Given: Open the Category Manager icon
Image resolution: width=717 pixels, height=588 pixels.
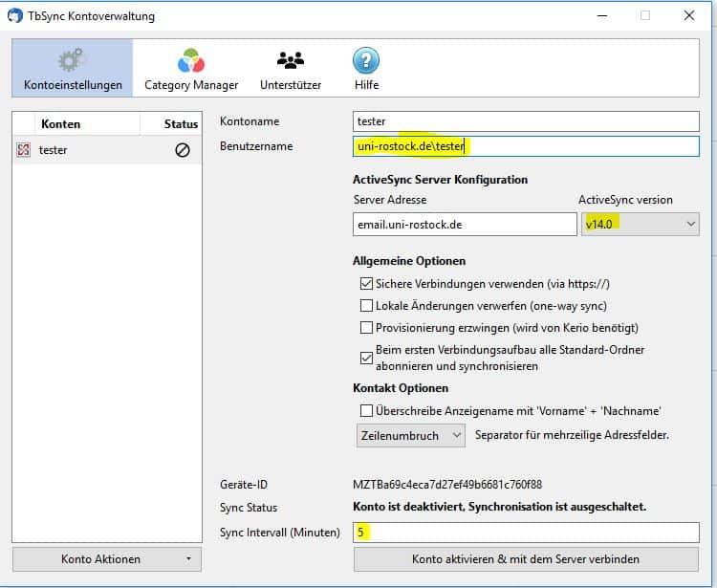Looking at the screenshot, I should pyautogui.click(x=191, y=61).
